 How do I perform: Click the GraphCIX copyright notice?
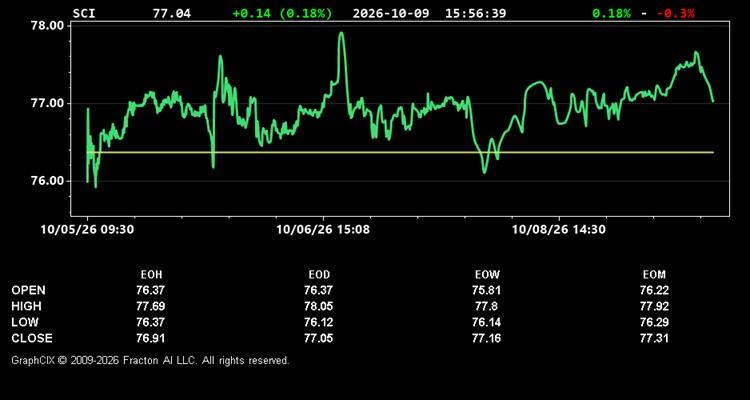pyautogui.click(x=150, y=360)
